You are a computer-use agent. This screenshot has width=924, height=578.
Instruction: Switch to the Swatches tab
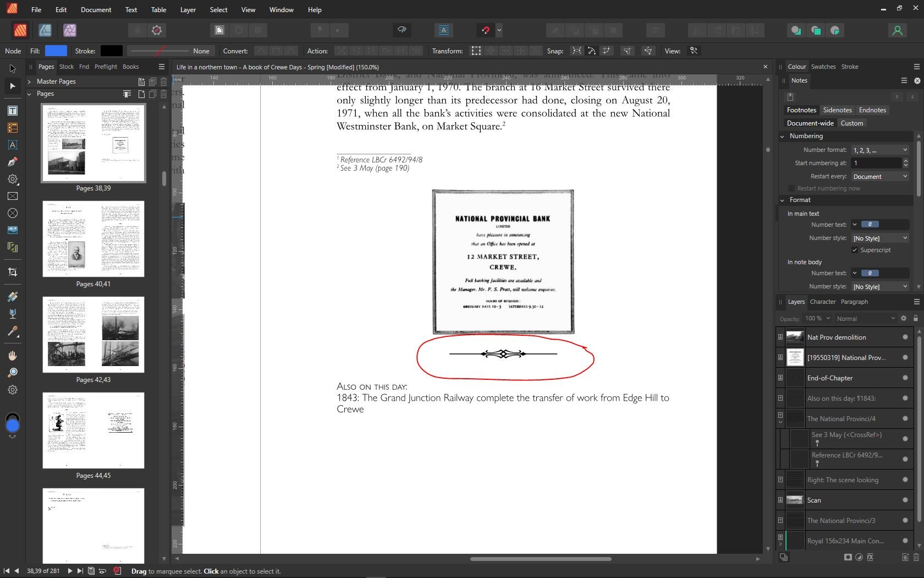pos(823,67)
